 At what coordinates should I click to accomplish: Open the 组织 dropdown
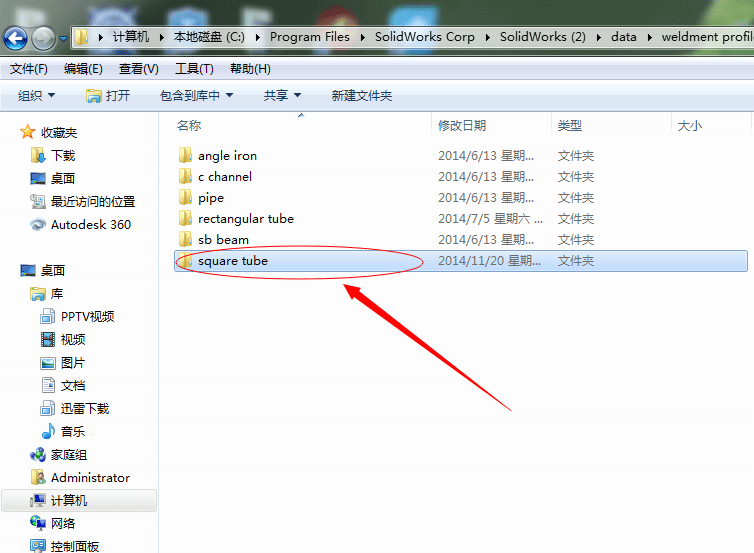click(37, 96)
